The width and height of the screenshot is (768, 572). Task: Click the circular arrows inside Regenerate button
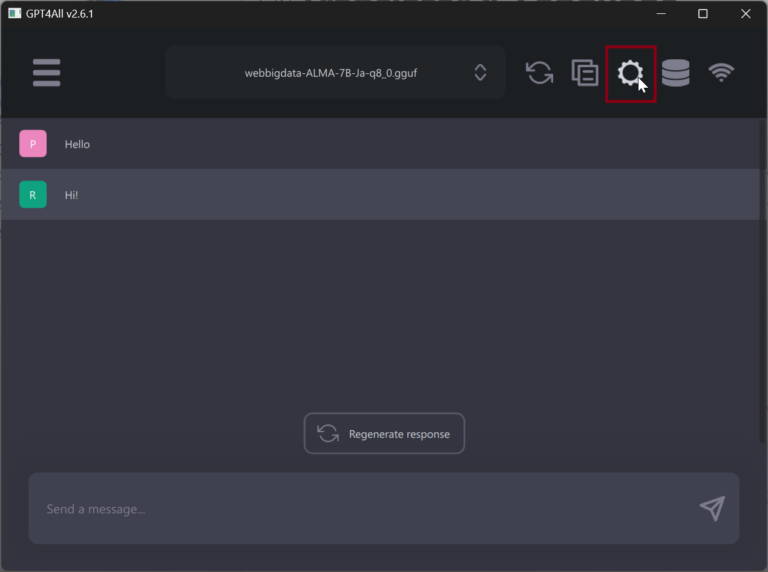point(328,434)
